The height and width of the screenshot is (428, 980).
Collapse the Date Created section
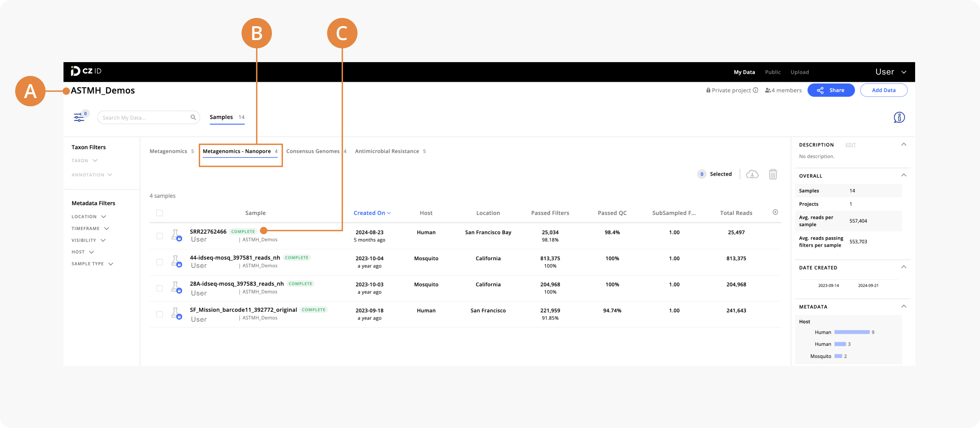click(903, 267)
